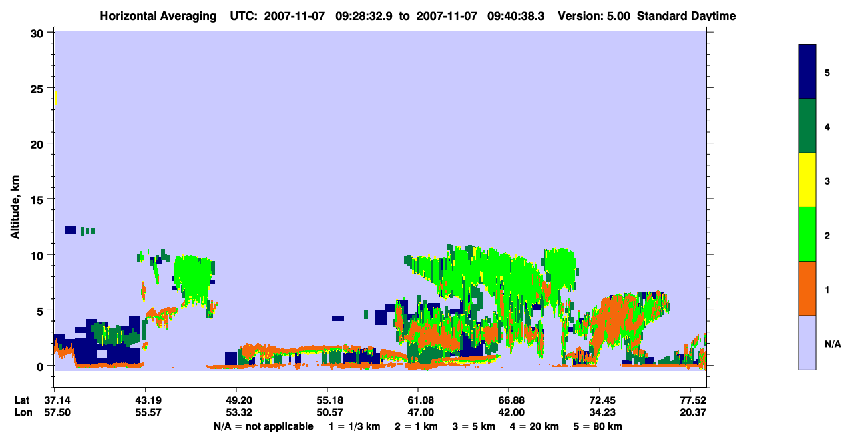Viewport: 868px width, 445px height.
Task: Click the altitude tick label 10
Action: [x=39, y=255]
